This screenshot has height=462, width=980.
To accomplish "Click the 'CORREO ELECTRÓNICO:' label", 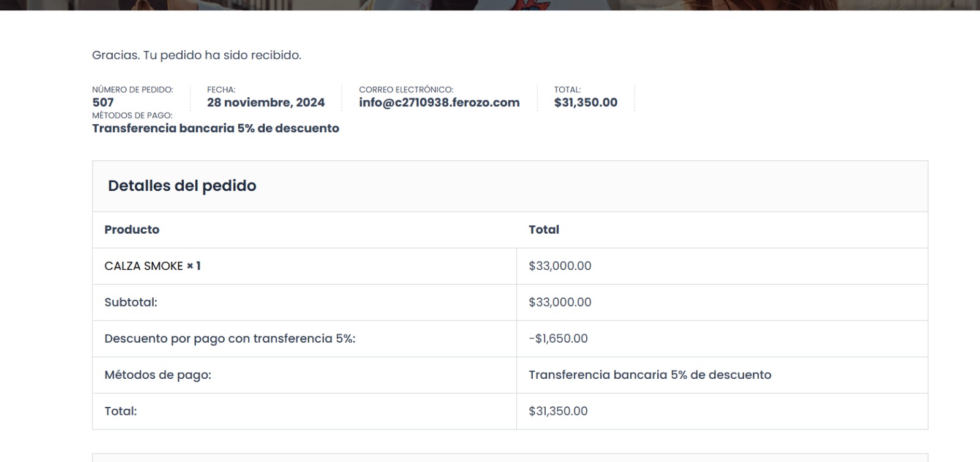I will pyautogui.click(x=406, y=90).
